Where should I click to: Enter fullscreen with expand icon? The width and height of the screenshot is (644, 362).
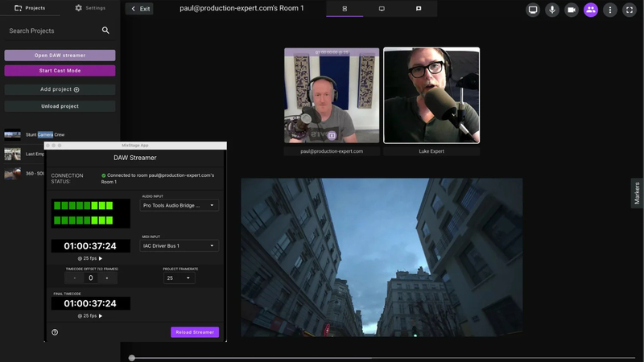(630, 10)
